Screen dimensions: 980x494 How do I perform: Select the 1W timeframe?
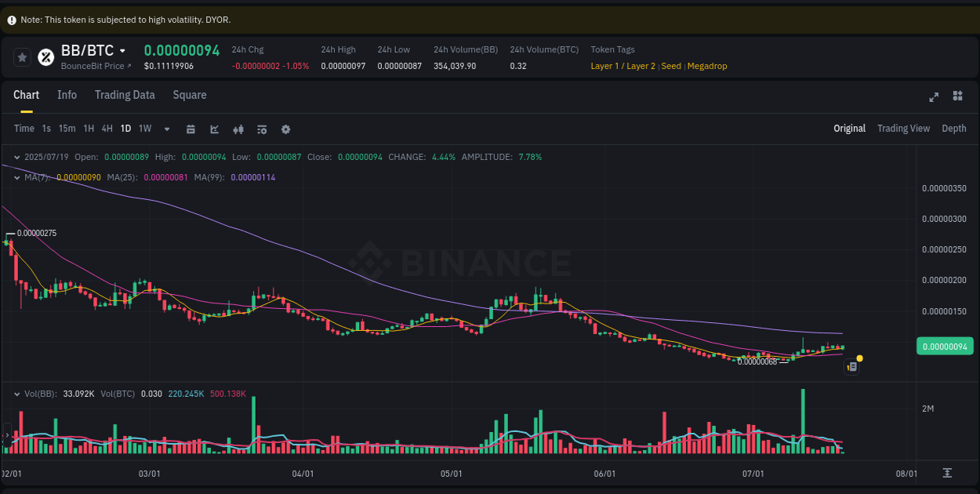click(x=144, y=129)
